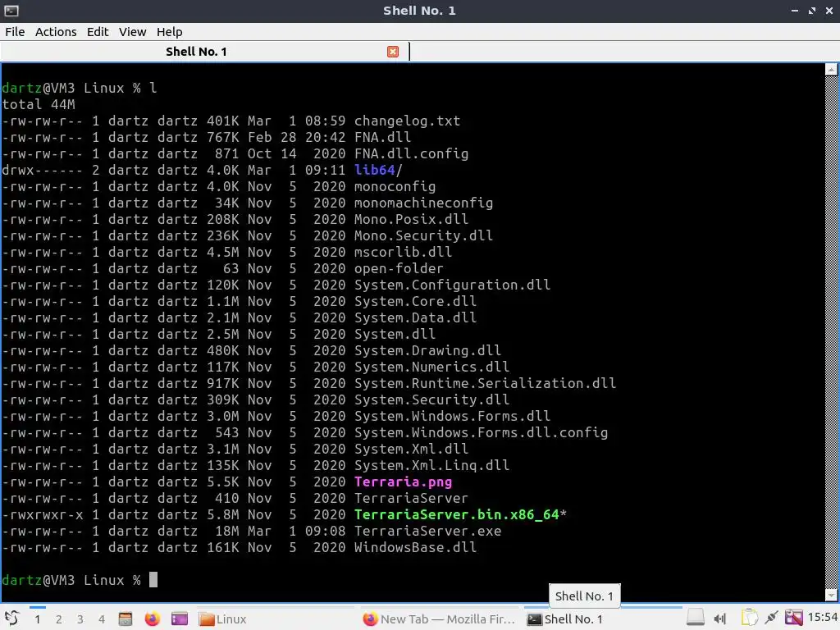The image size is (840, 630).
Task: Launch the file manager from taskbar quicklaunch
Action: click(126, 619)
